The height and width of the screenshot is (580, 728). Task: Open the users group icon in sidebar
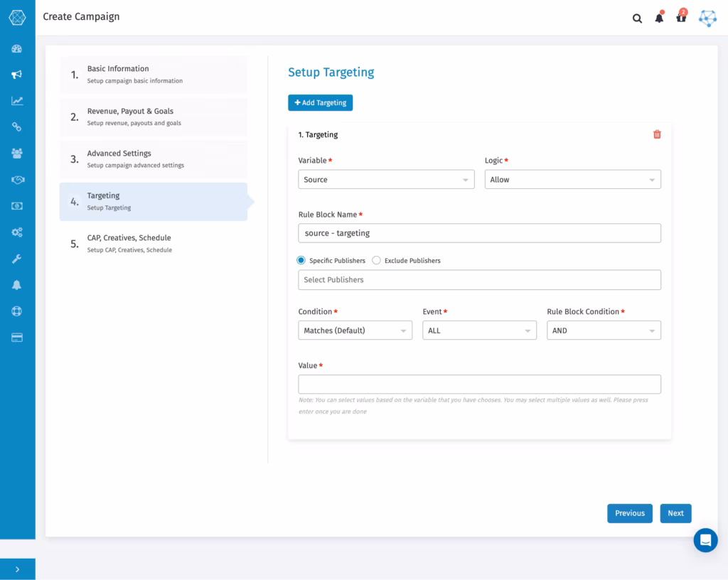[17, 153]
